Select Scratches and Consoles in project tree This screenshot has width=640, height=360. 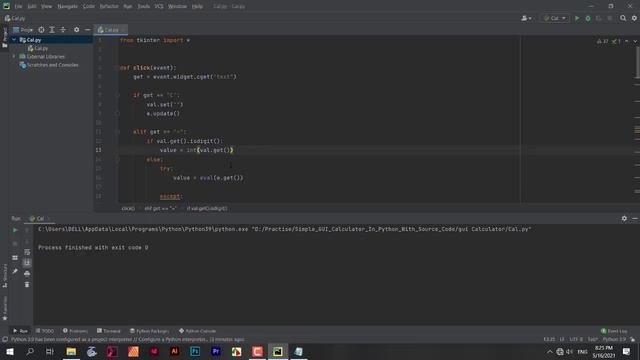pyautogui.click(x=49, y=65)
